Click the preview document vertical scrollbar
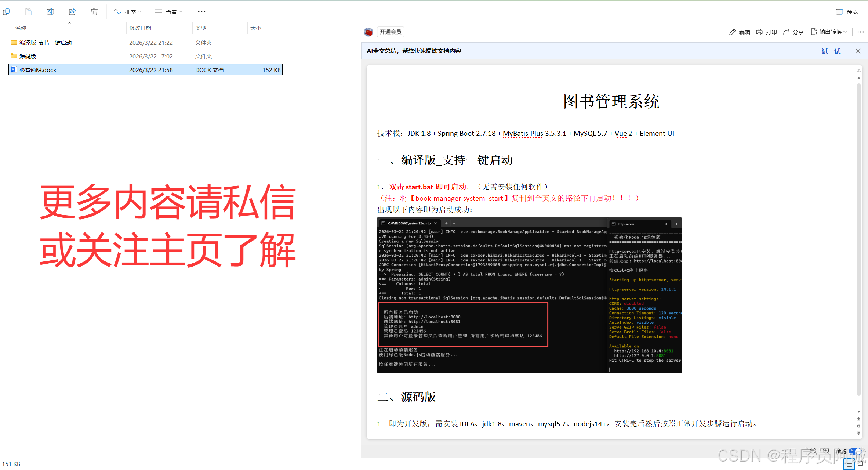 pos(859,239)
